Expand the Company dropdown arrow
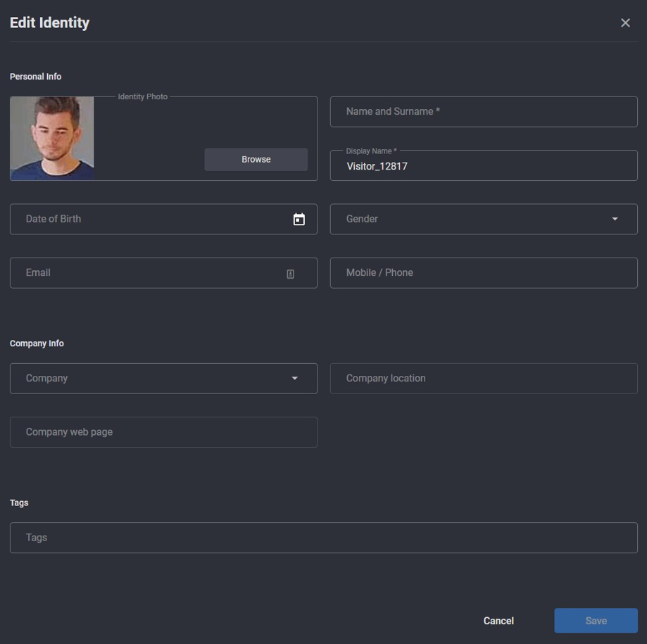The width and height of the screenshot is (647, 644). pyautogui.click(x=294, y=379)
